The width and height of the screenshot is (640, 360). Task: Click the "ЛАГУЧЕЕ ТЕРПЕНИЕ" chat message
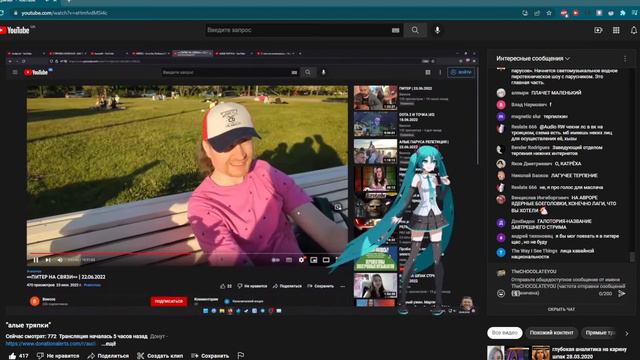(x=574, y=176)
